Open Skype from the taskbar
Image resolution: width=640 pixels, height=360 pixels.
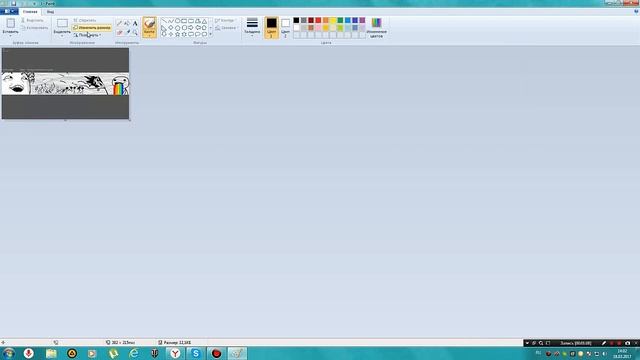pyautogui.click(x=196, y=353)
